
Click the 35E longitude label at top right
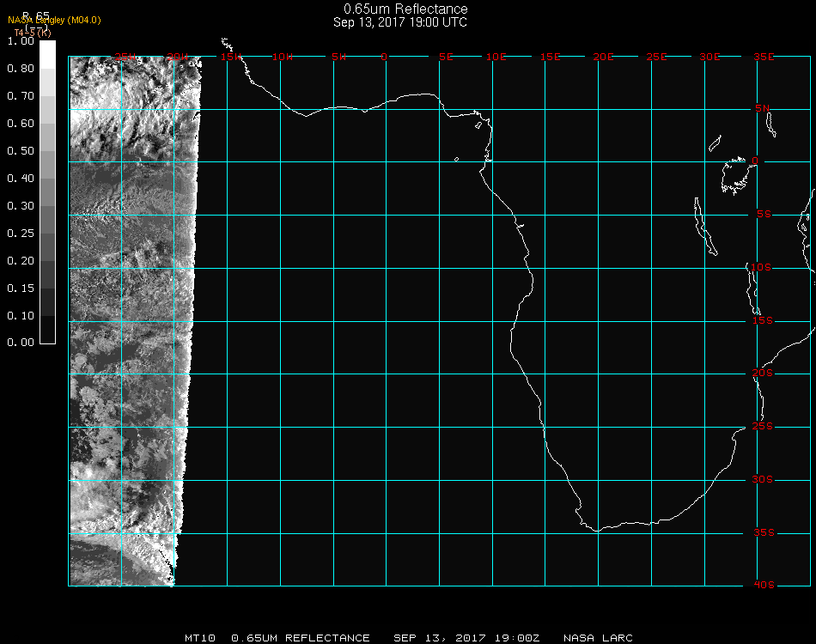764,57
